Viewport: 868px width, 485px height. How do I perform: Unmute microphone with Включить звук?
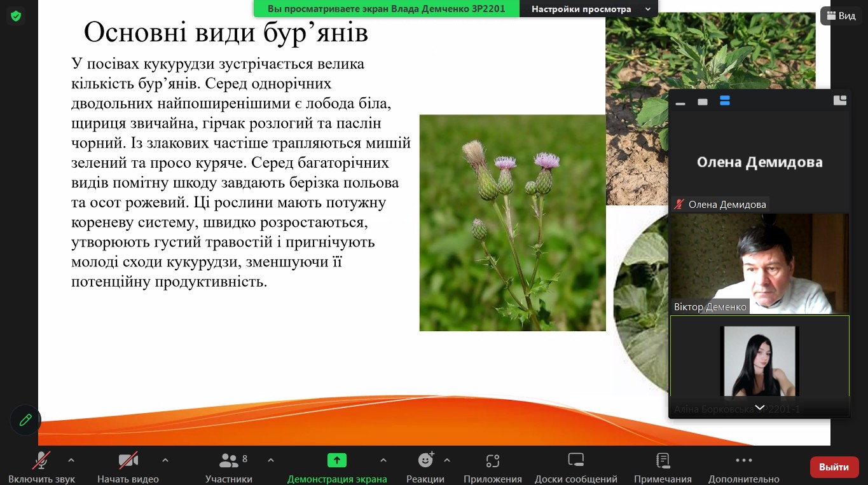pyautogui.click(x=41, y=467)
